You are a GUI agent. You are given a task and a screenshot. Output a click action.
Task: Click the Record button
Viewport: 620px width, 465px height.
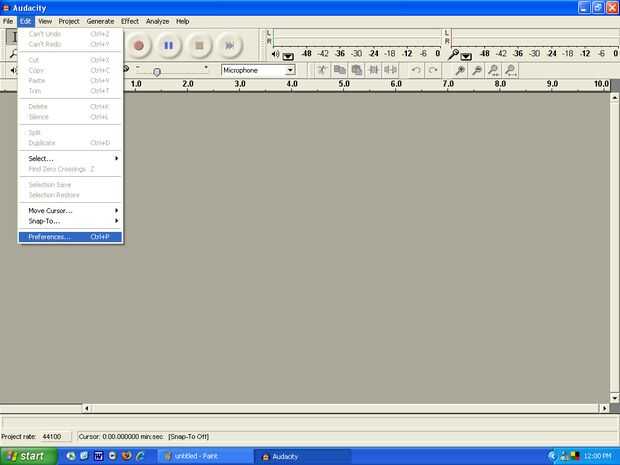tap(138, 45)
